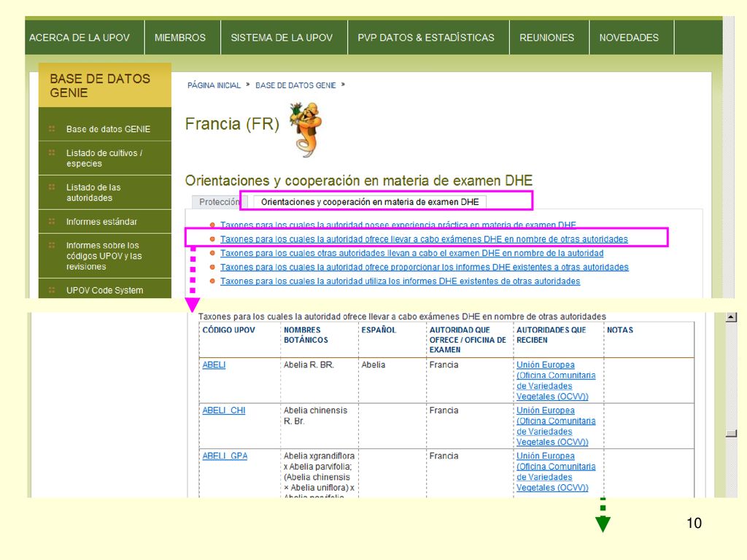
Task: Open UPOV Code System sidebar item
Action: (104, 290)
